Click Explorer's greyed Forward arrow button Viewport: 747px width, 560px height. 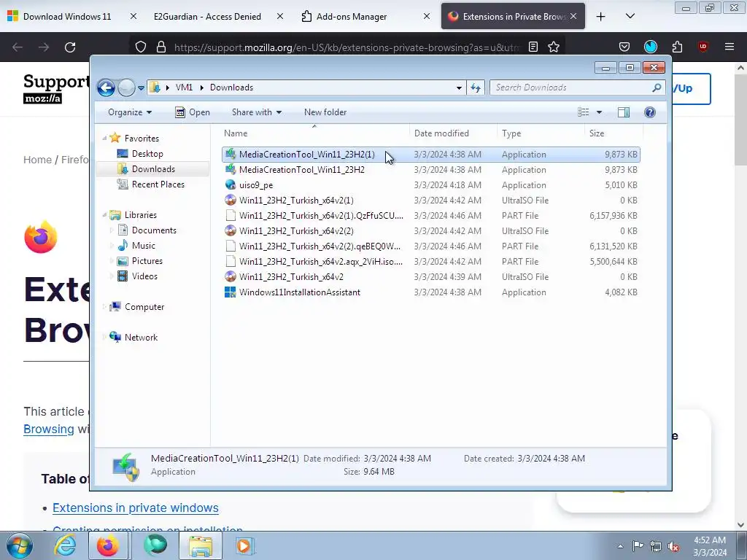coord(126,87)
